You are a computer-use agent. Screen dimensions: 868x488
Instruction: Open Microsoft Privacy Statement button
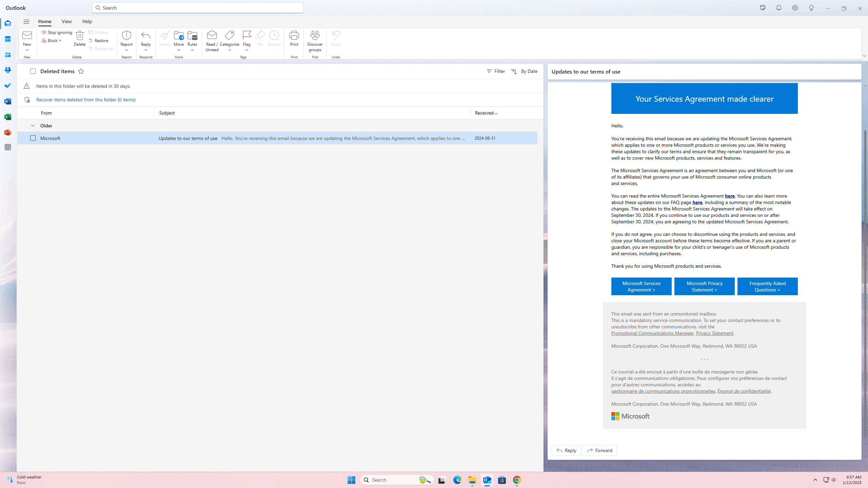point(705,286)
